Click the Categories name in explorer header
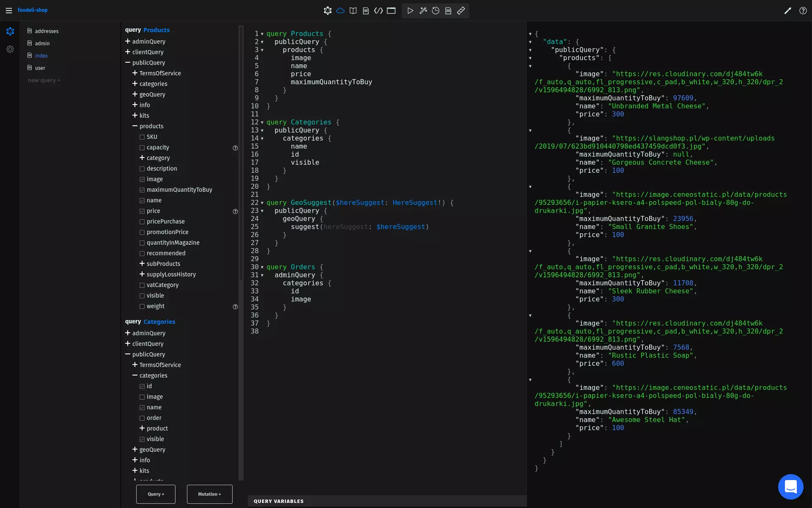Viewport: 812px width, 508px height. coord(159,322)
